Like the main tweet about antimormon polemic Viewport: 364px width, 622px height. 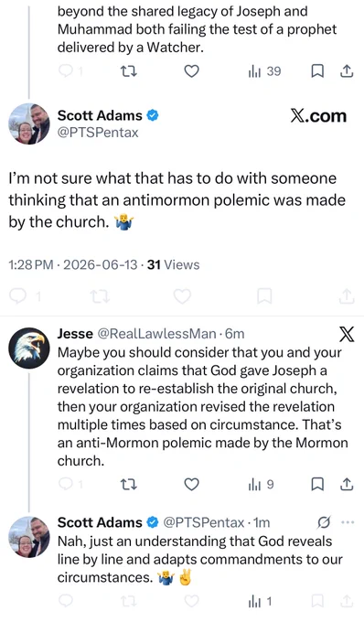(x=182, y=296)
